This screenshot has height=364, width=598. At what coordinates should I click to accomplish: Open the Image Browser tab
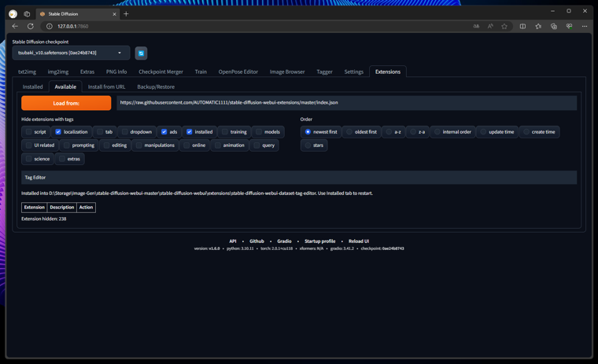(287, 72)
